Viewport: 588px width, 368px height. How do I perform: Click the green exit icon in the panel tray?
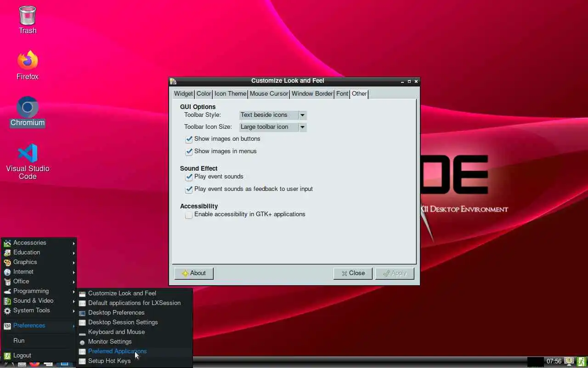582,362
